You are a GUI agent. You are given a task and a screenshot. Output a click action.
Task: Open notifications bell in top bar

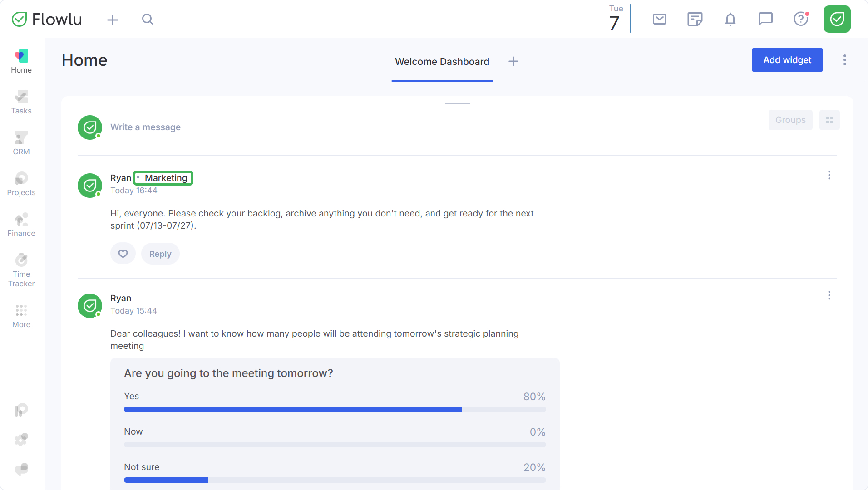tap(730, 19)
